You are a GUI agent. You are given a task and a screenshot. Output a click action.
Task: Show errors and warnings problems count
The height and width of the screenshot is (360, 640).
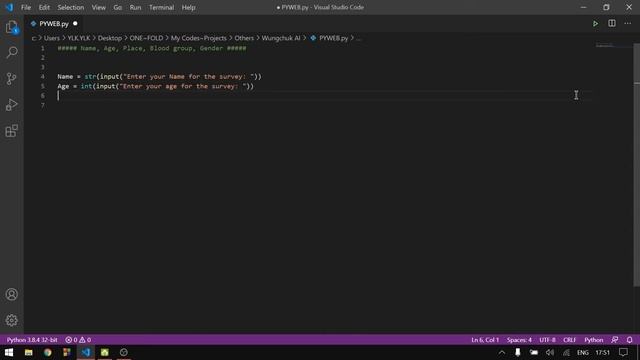[x=78, y=340]
